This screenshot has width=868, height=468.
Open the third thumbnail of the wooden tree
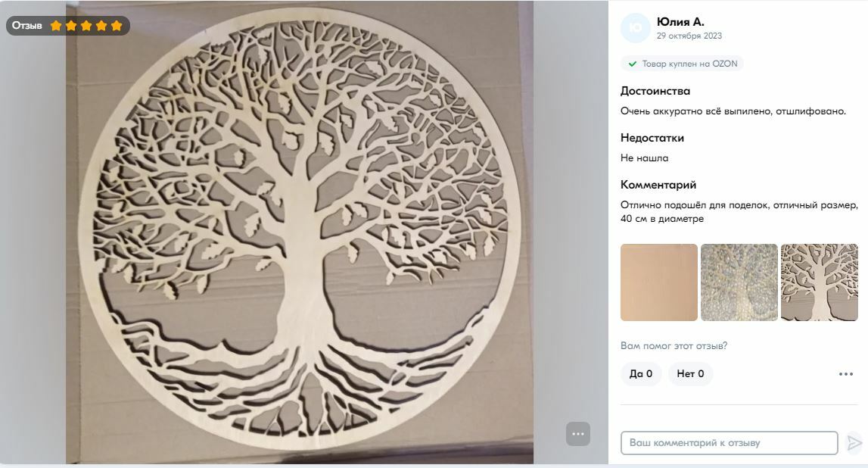[x=820, y=282]
